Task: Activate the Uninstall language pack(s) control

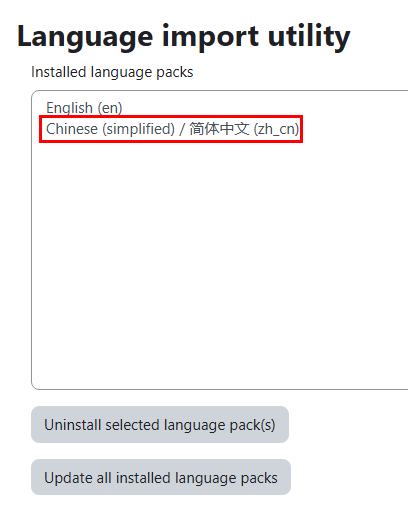Action: tap(160, 424)
